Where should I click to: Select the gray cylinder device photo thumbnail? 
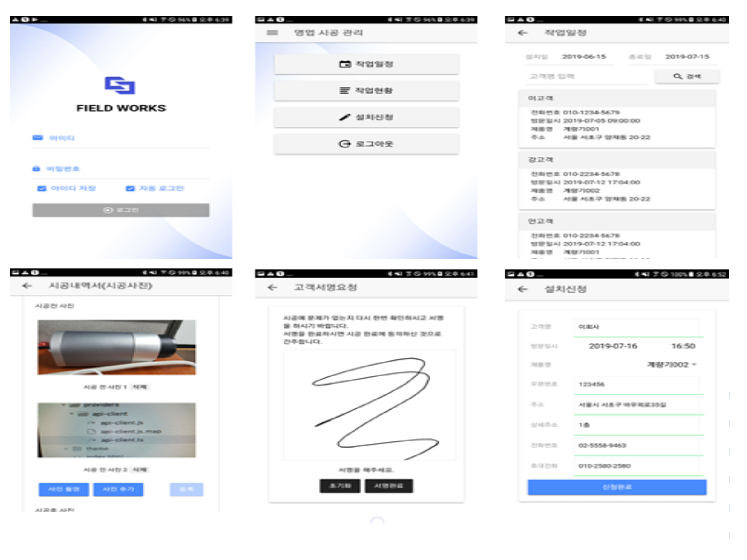click(116, 347)
